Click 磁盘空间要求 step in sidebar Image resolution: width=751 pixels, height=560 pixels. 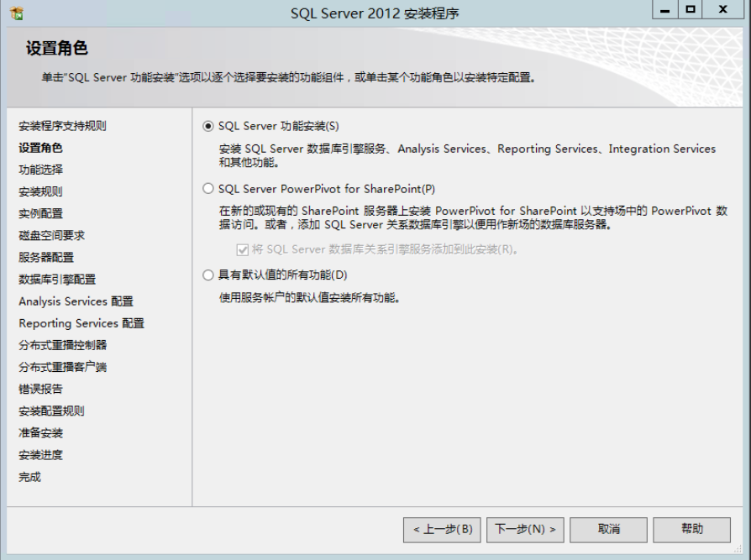[51, 236]
